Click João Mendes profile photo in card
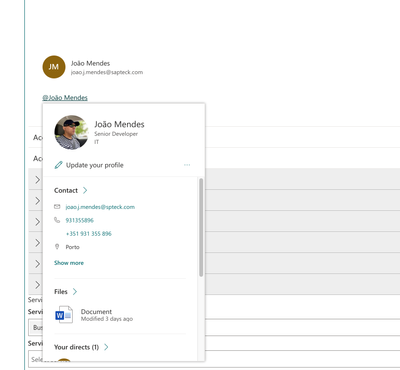The image size is (400, 370). pos(71,132)
